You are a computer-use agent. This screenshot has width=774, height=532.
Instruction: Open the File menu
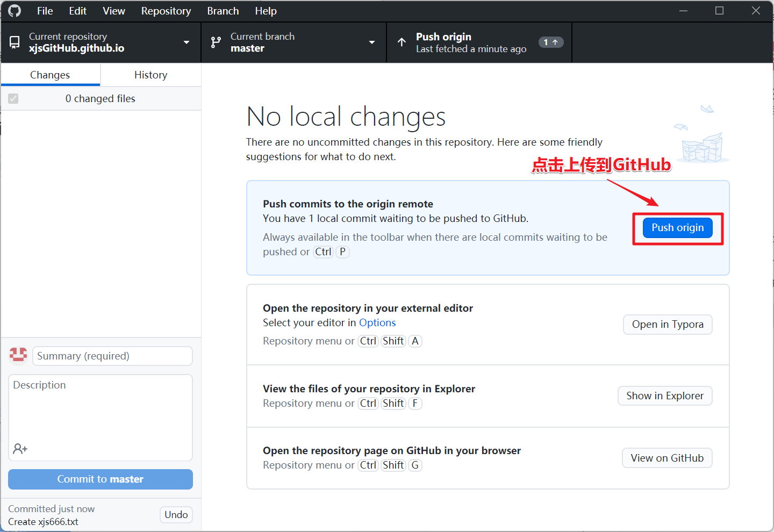point(45,11)
